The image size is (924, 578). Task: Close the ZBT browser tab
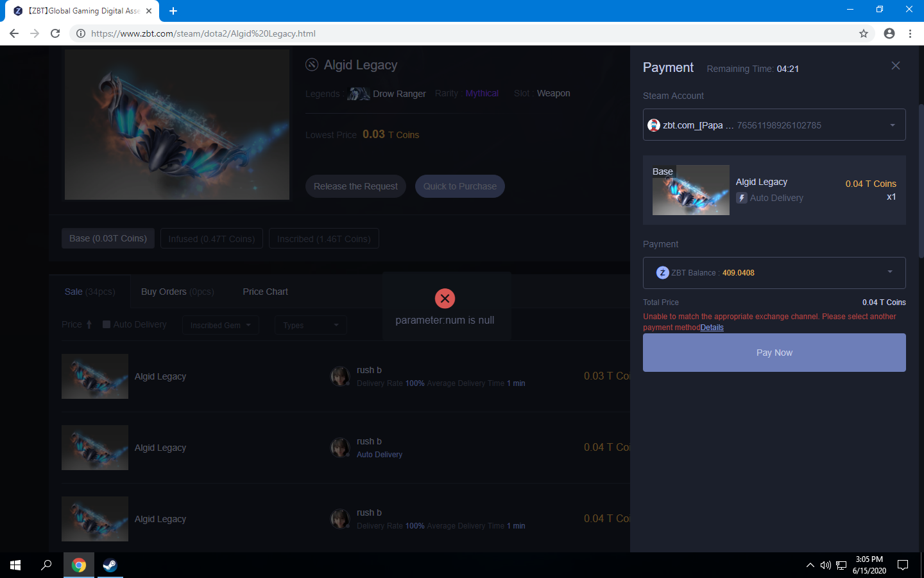click(149, 11)
